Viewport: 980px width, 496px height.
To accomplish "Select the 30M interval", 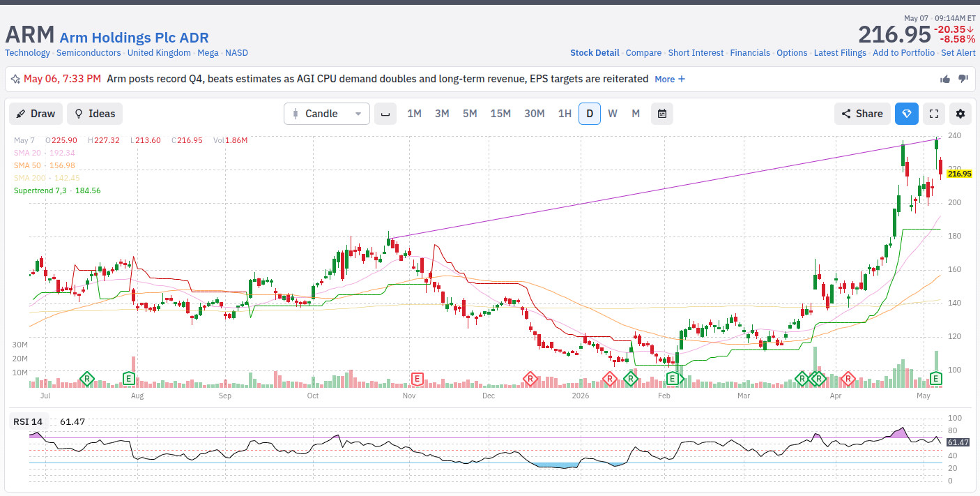I will 535,114.
